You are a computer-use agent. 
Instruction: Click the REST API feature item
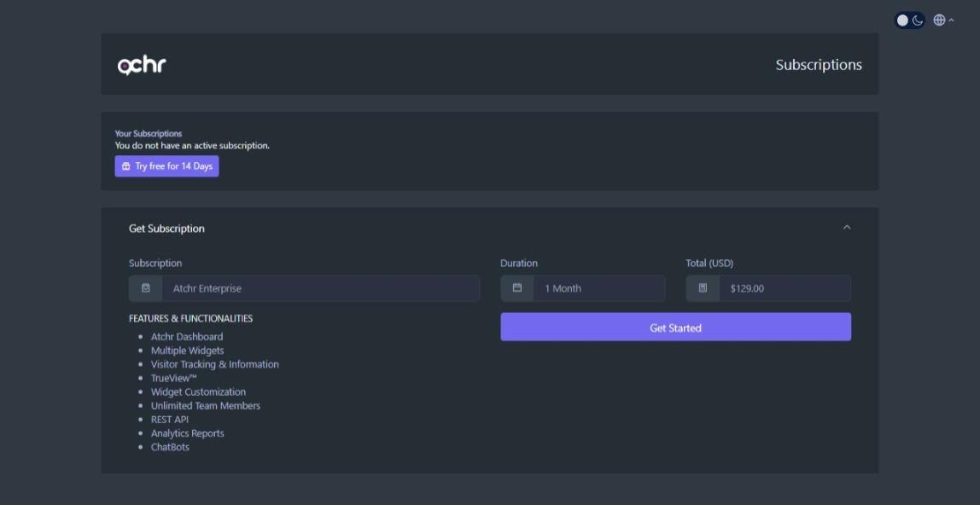(x=169, y=420)
